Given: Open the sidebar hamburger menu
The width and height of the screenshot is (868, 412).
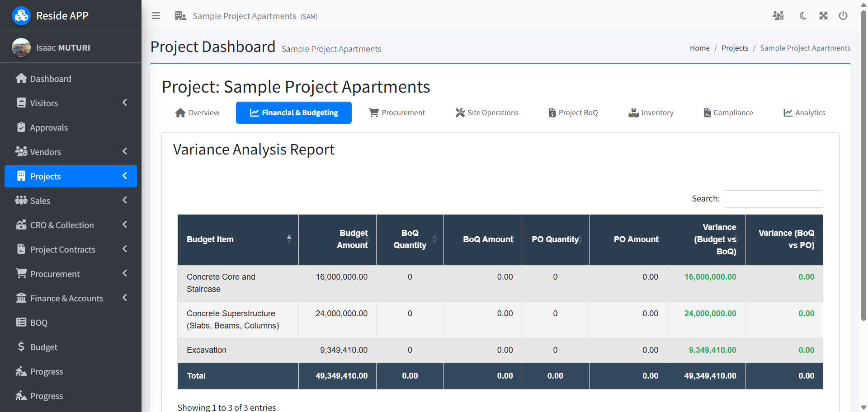Looking at the screenshot, I should 156,15.
